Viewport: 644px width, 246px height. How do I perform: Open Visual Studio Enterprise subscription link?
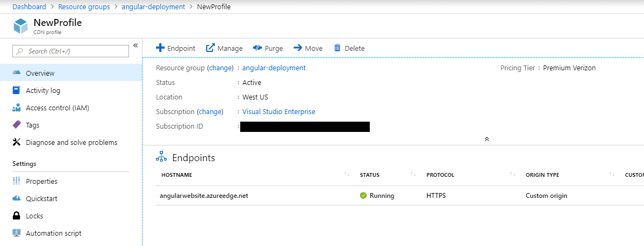pyautogui.click(x=279, y=111)
